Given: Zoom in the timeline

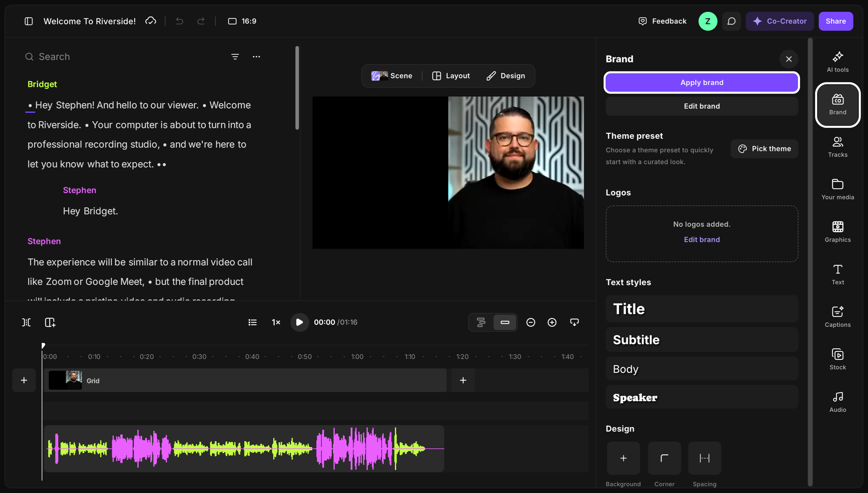Looking at the screenshot, I should pyautogui.click(x=552, y=322).
